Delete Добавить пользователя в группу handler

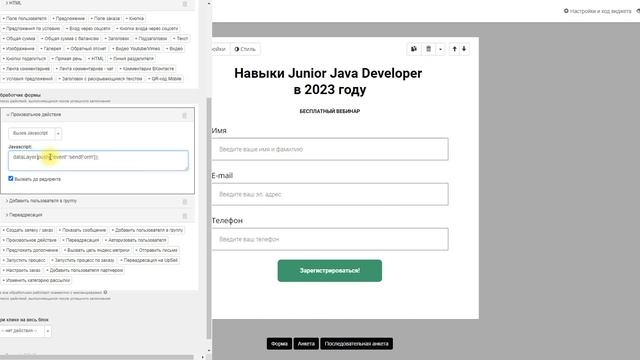click(184, 202)
